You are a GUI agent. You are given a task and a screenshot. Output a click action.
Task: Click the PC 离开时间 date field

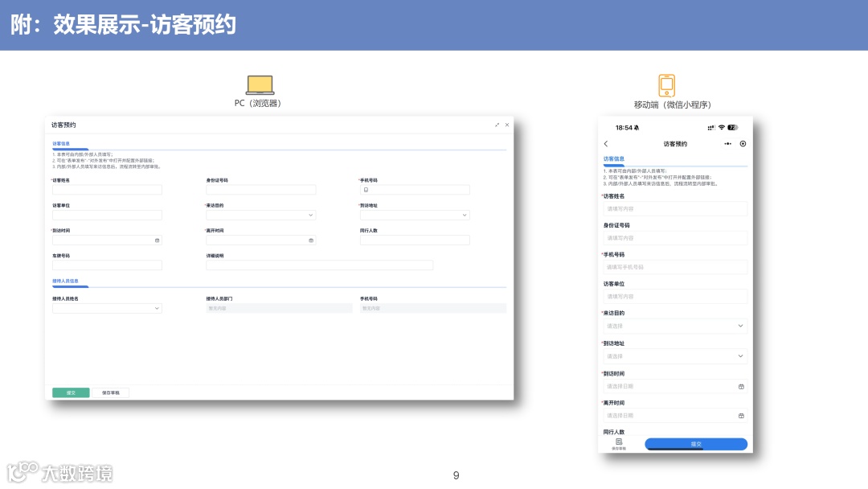coord(260,240)
